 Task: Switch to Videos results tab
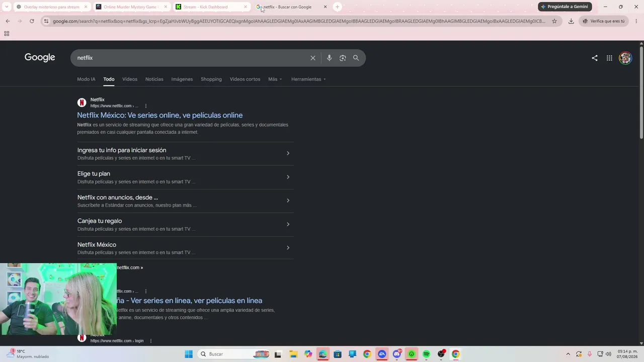[130, 79]
